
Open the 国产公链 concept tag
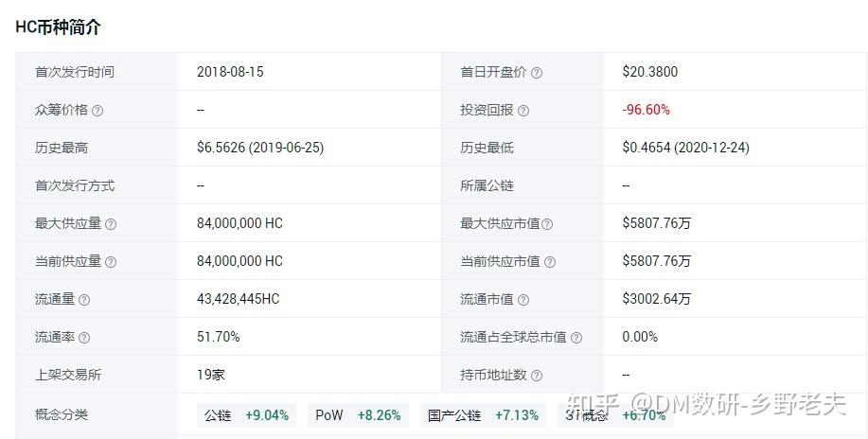(483, 415)
